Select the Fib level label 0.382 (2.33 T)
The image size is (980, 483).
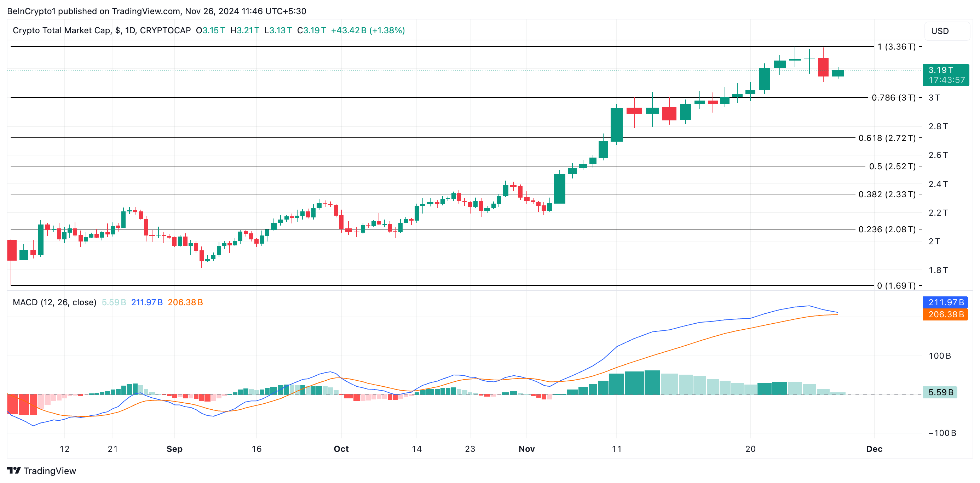tap(887, 194)
